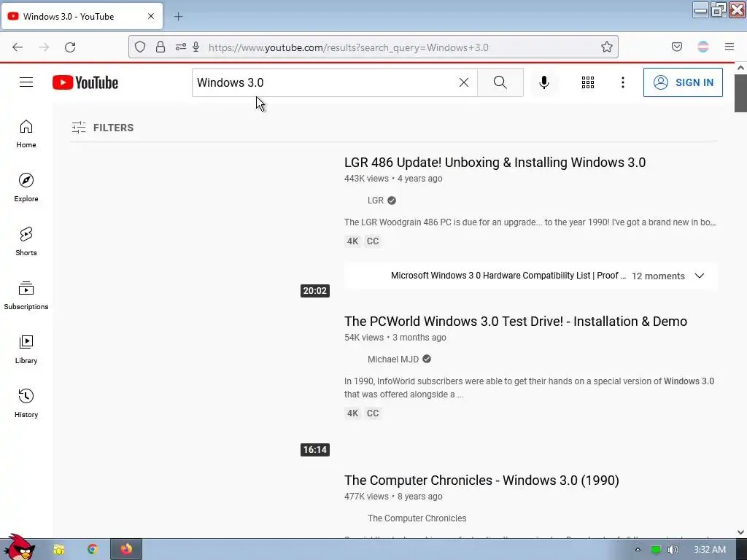The image size is (747, 560).
Task: Click the SIGN IN button
Action: tap(683, 82)
